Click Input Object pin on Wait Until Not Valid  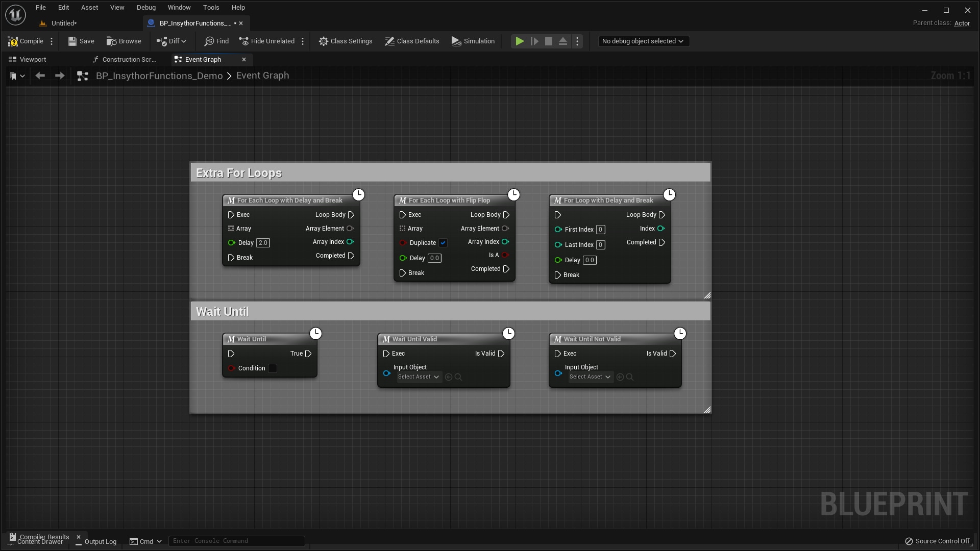point(558,373)
